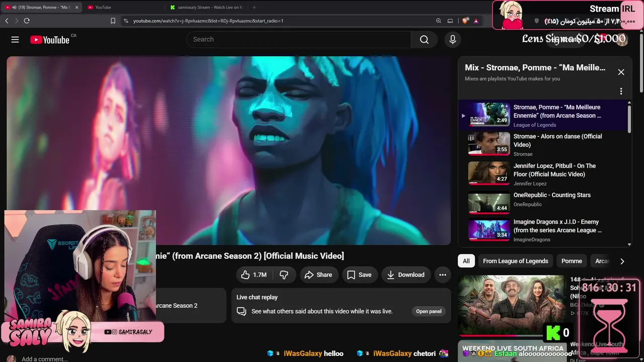Viewport: 644px width, 362px height.
Task: Open more actions ellipsis beside Download
Action: click(443, 275)
